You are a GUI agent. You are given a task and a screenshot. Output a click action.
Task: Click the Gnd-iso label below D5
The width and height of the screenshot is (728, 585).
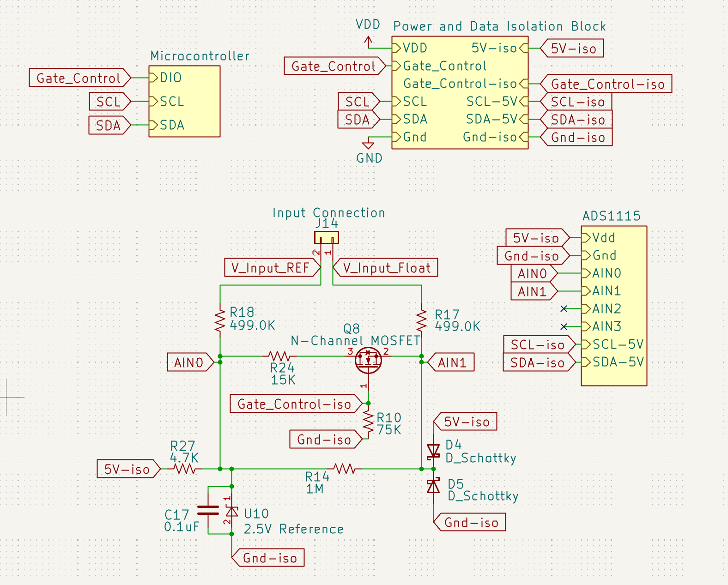469,522
